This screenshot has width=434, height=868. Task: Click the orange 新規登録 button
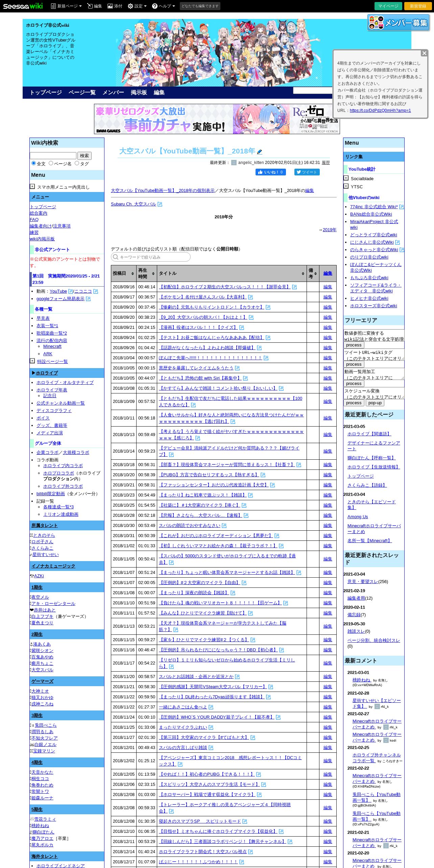418,6
